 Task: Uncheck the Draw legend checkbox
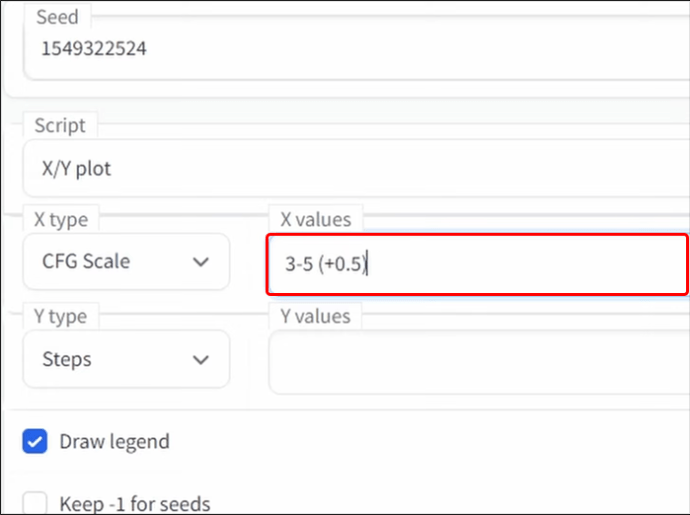tap(35, 442)
